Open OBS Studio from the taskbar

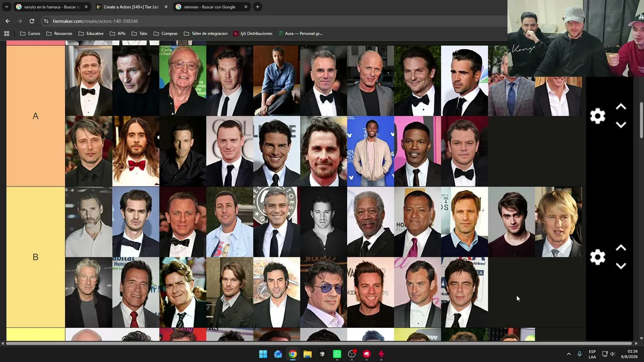tap(352, 354)
